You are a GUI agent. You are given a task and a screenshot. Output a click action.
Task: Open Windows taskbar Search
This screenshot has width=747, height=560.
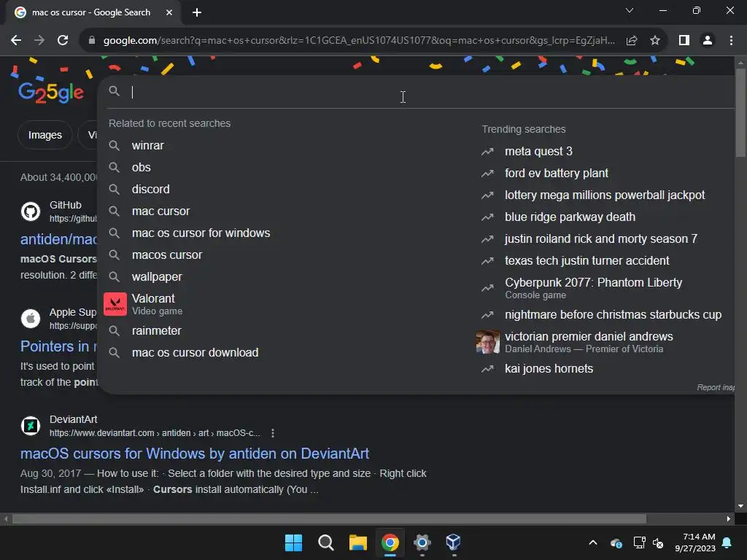pyautogui.click(x=326, y=542)
